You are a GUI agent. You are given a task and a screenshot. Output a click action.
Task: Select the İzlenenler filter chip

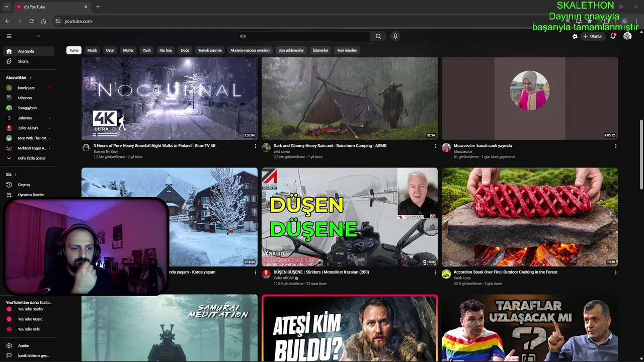pyautogui.click(x=320, y=50)
